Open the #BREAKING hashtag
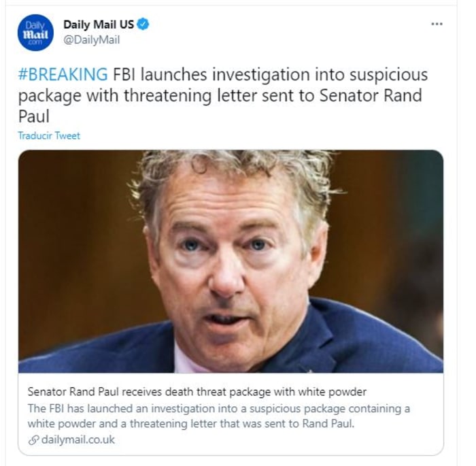The height and width of the screenshot is (466, 476). (63, 75)
